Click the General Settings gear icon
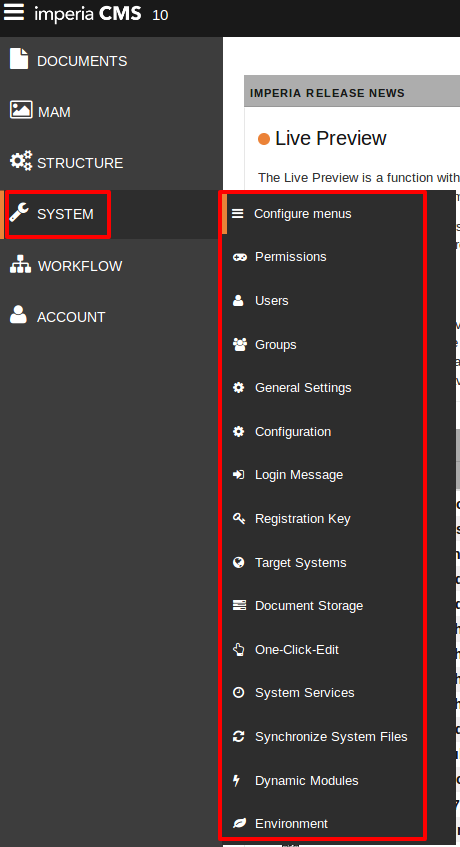Image resolution: width=460 pixels, height=847 pixels. pos(238,387)
